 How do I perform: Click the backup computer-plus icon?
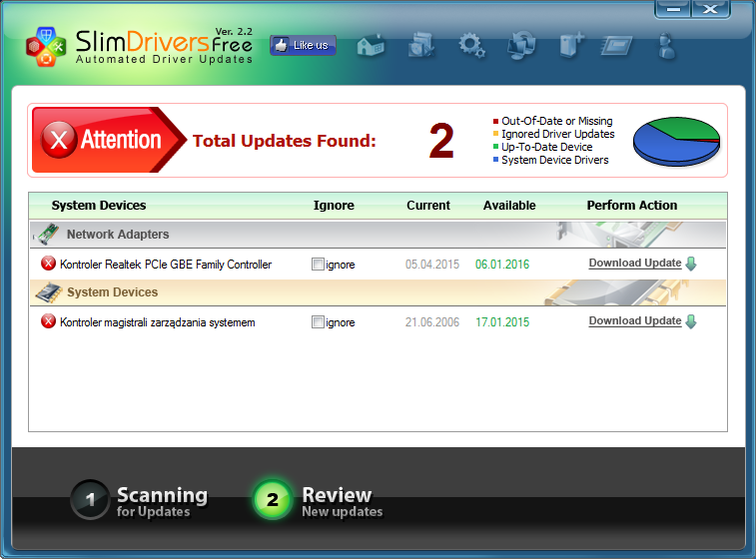tap(572, 46)
